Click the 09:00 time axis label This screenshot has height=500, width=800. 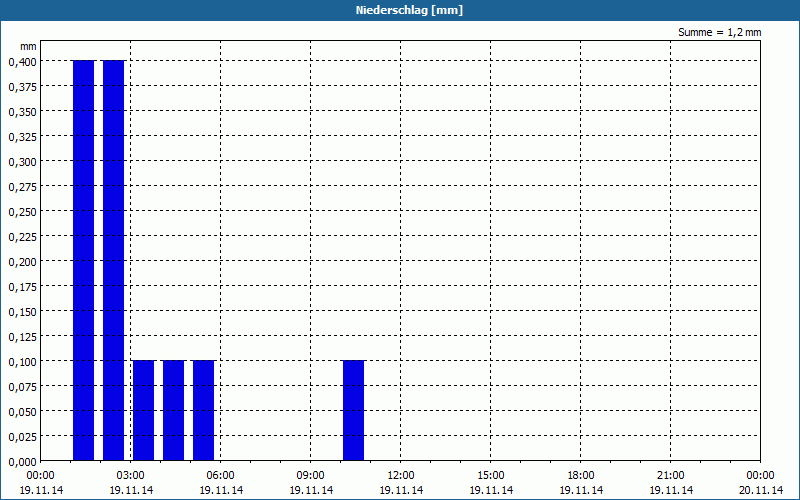coord(311,476)
